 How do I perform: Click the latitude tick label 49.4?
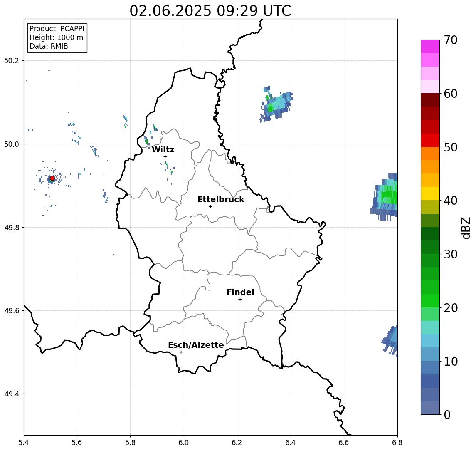(x=12, y=394)
